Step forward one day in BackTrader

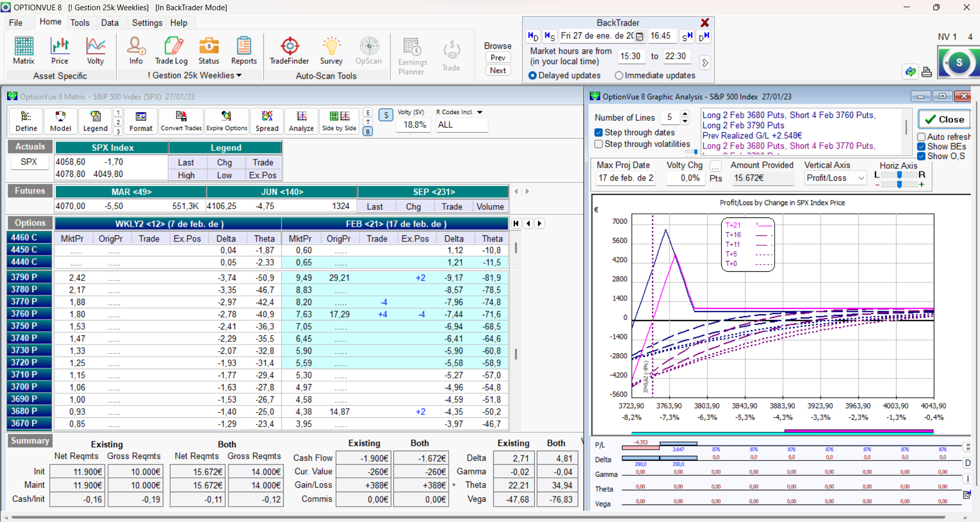[704, 36]
